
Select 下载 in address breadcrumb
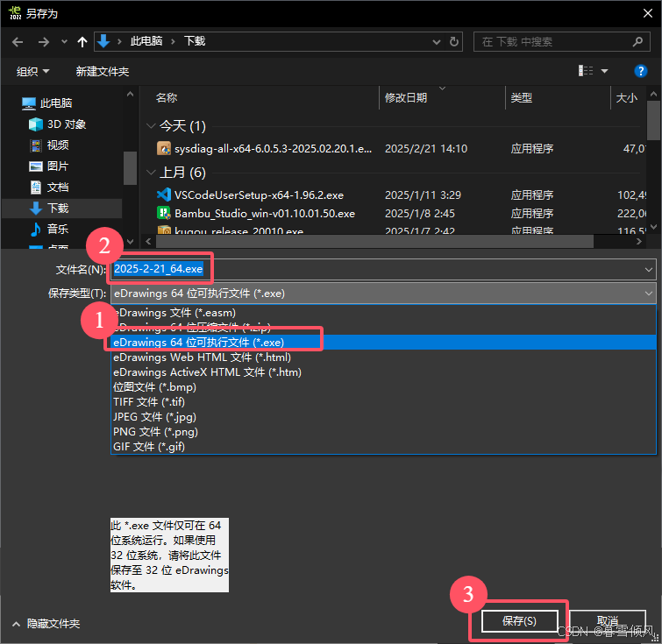[x=195, y=41]
